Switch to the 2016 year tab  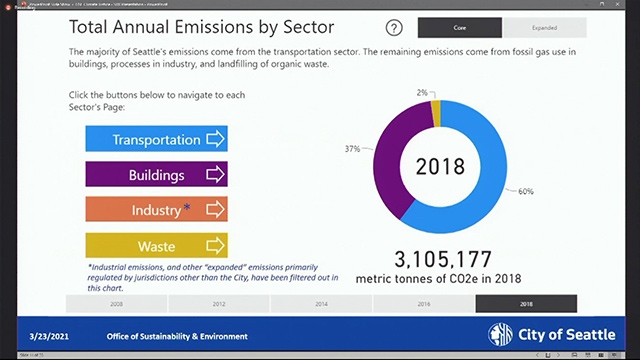click(424, 304)
